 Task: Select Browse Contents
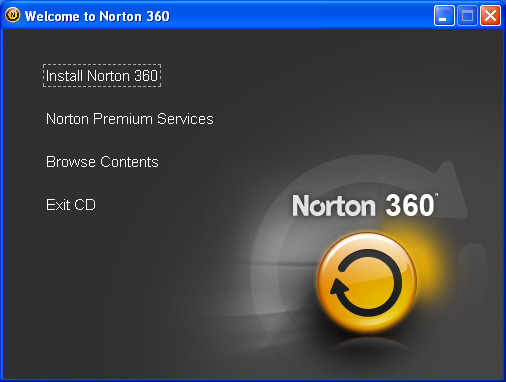[102, 162]
